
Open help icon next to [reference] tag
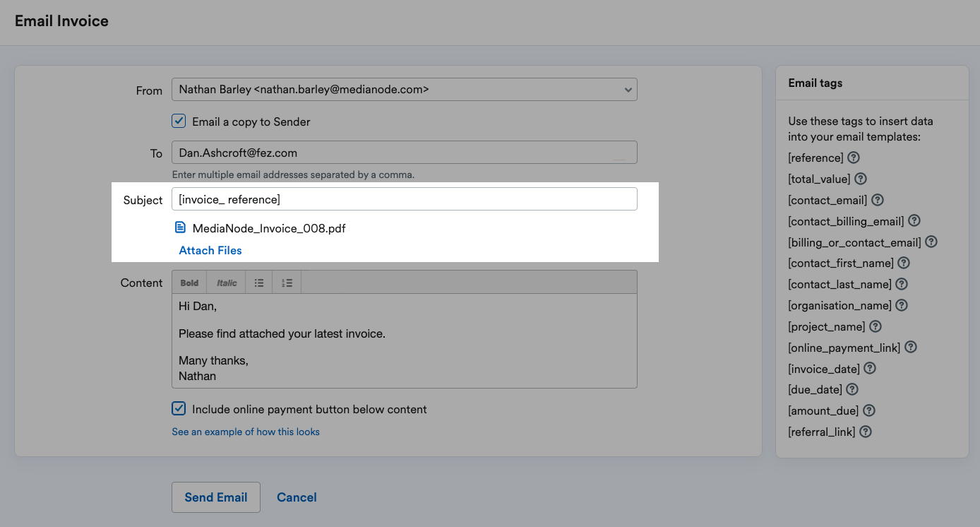[854, 158]
